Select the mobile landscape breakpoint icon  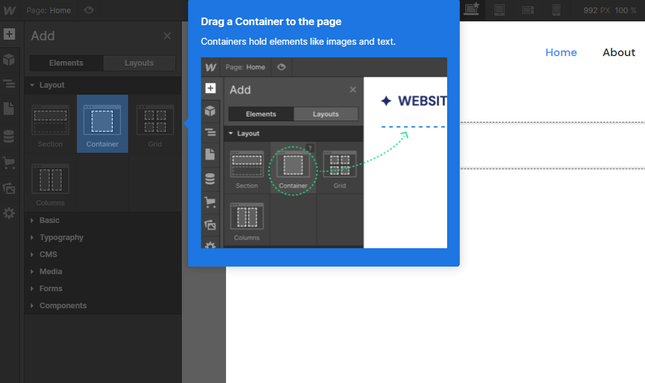tap(528, 10)
